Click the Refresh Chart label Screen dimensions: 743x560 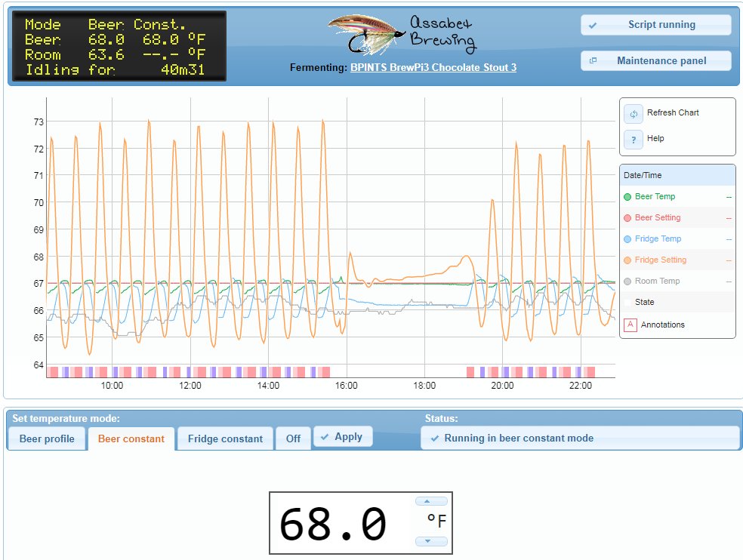click(673, 112)
